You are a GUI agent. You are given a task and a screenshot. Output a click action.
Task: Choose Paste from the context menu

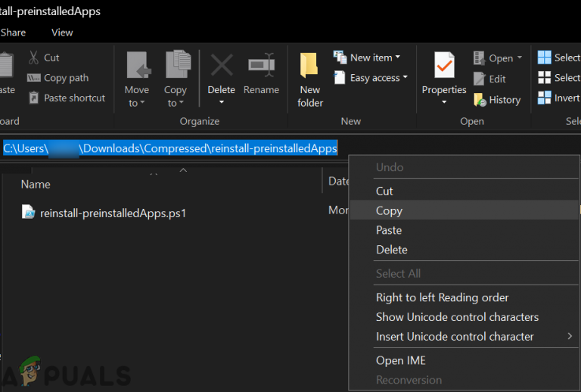coord(389,230)
